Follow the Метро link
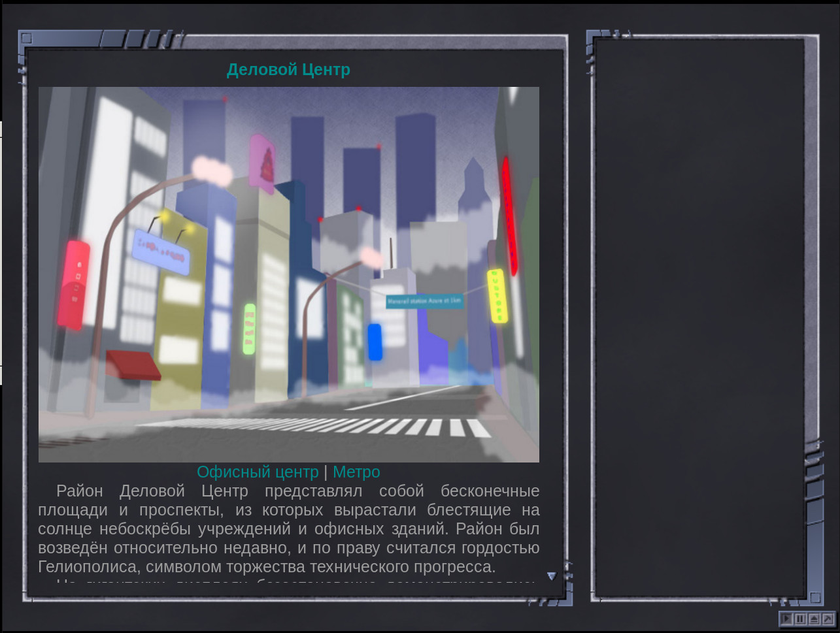This screenshot has width=840, height=633. (x=356, y=472)
